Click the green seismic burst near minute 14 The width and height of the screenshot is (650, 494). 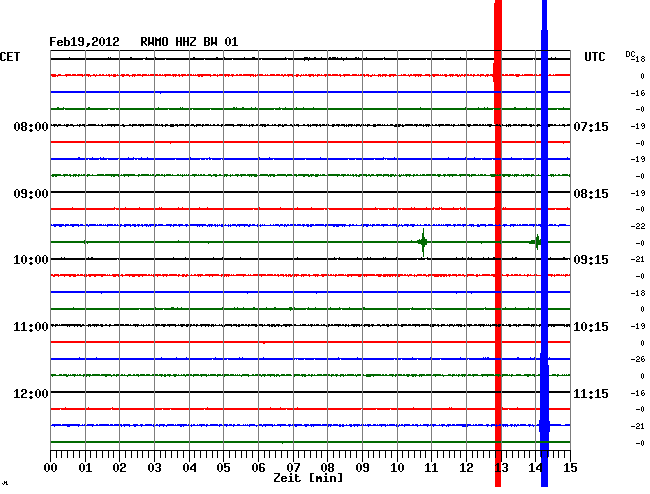tap(535, 242)
